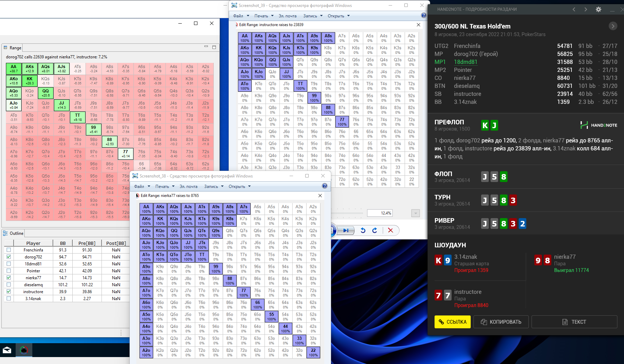
Task: Open Печать menu in Screenshot_38 viewer
Action: point(165,186)
